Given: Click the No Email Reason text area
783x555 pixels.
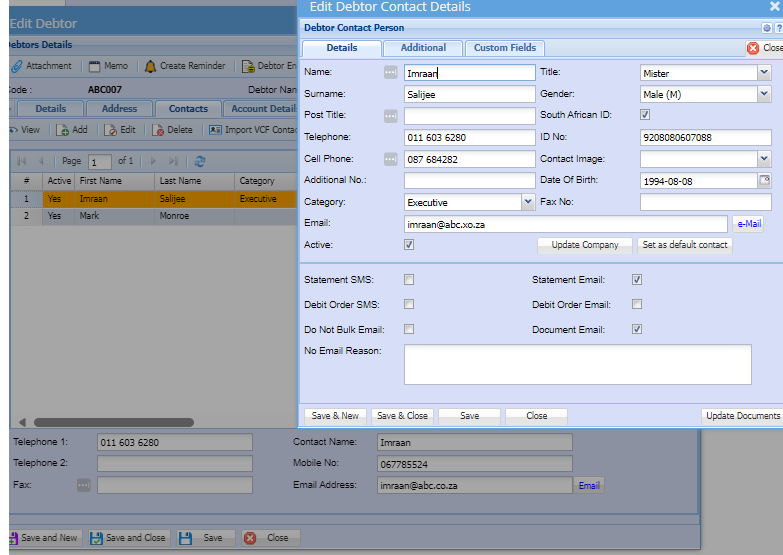Looking at the screenshot, I should [x=577, y=364].
